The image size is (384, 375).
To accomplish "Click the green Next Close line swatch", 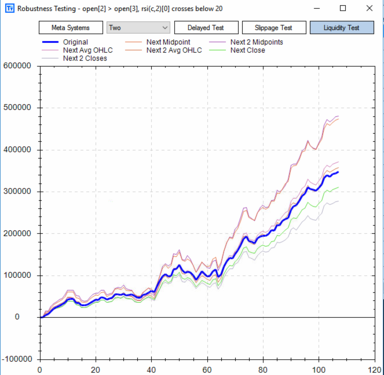I will [x=217, y=50].
